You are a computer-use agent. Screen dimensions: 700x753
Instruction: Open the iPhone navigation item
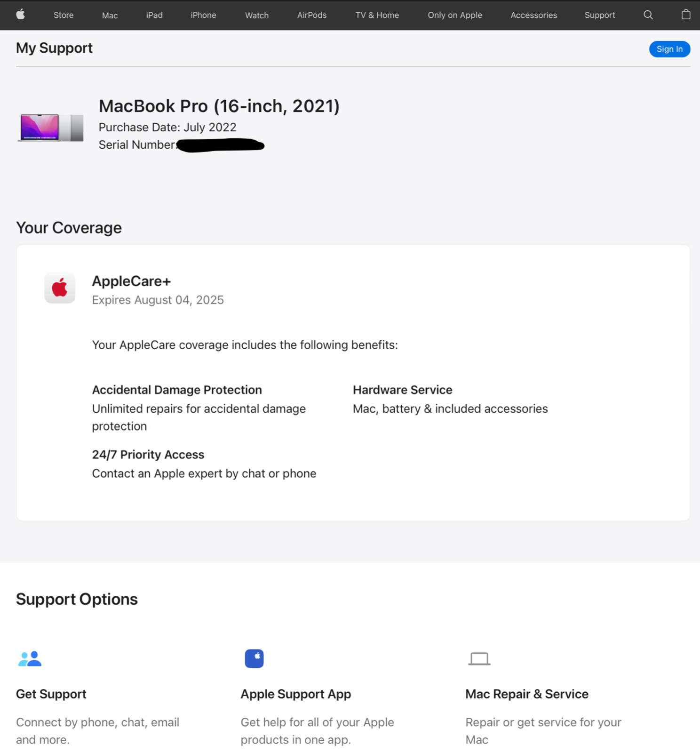pyautogui.click(x=203, y=15)
